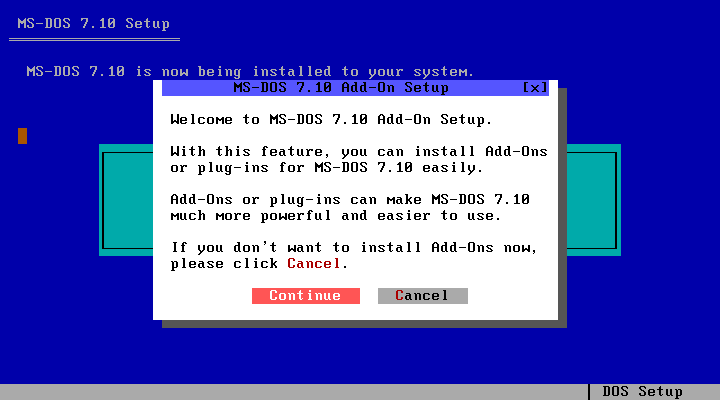Click 'If you don't want to install Add-Ons now,' line
720x400 pixels.
354,248
